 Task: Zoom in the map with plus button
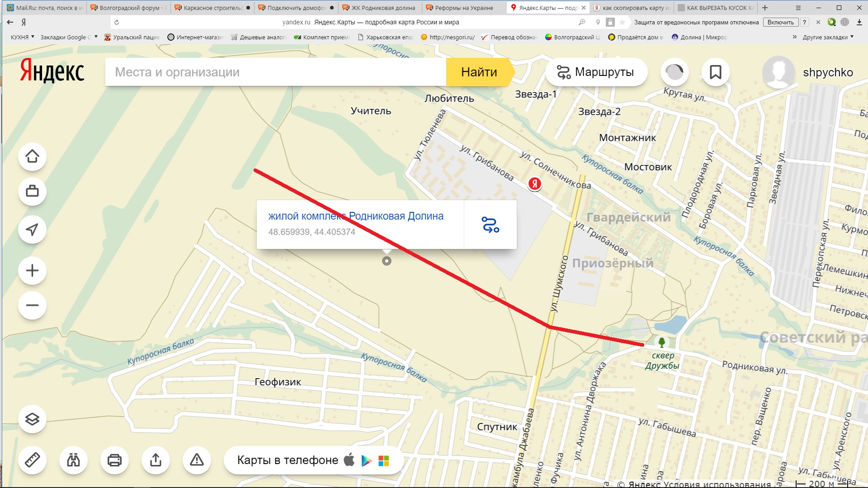(32, 271)
